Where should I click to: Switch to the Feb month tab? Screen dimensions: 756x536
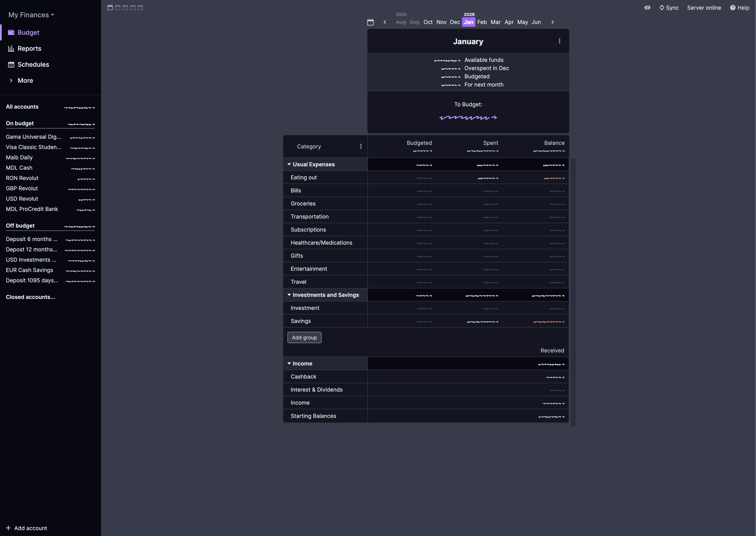[x=482, y=22]
